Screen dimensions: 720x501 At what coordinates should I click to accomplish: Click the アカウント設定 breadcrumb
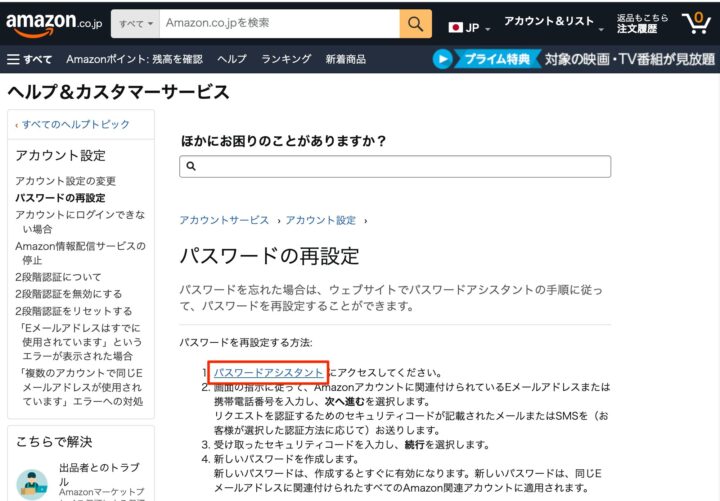pos(321,220)
